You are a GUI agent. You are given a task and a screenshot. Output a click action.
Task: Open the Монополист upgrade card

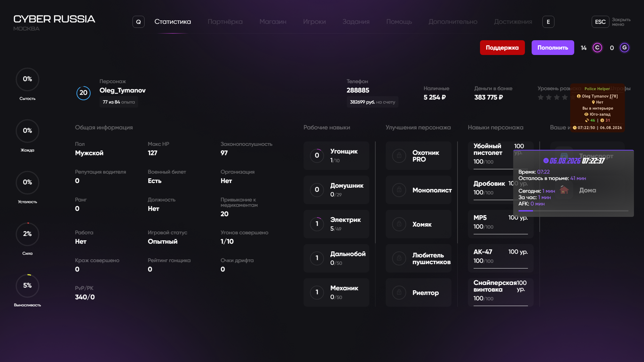(419, 190)
